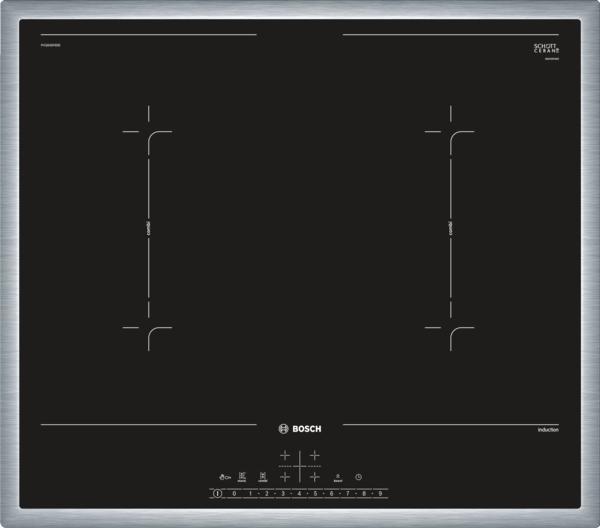This screenshot has width=600, height=528.
Task: Set power level to 0
Action: coord(234,494)
